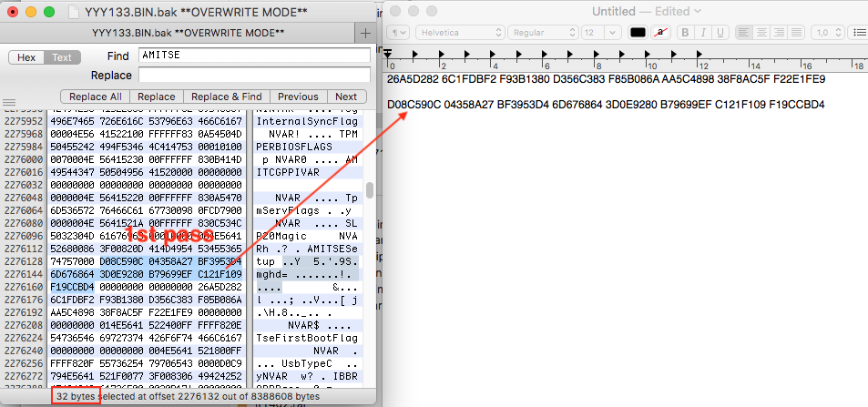Click the bytes selected status bar text
Image resolution: width=868 pixels, height=407 pixels.
188,396
